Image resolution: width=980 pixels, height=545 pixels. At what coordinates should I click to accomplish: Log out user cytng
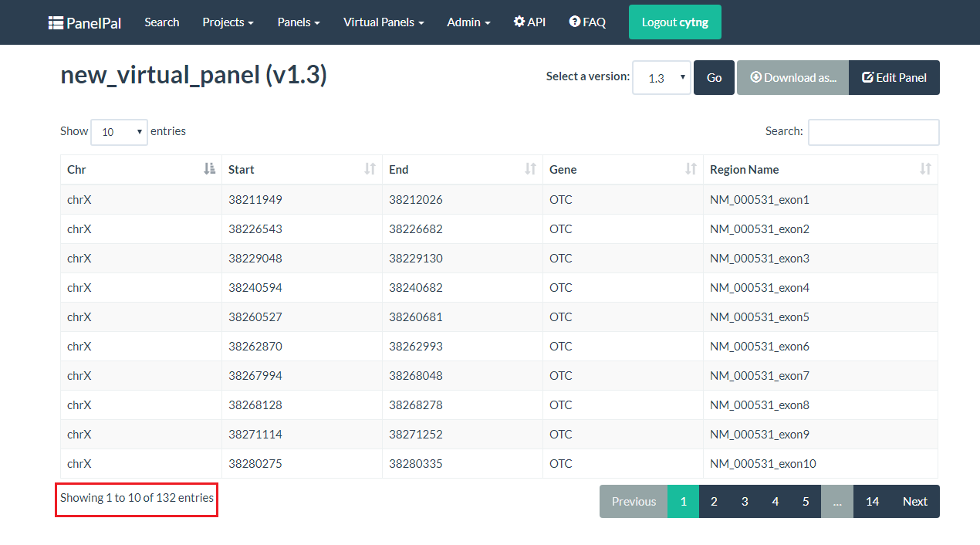pyautogui.click(x=675, y=22)
